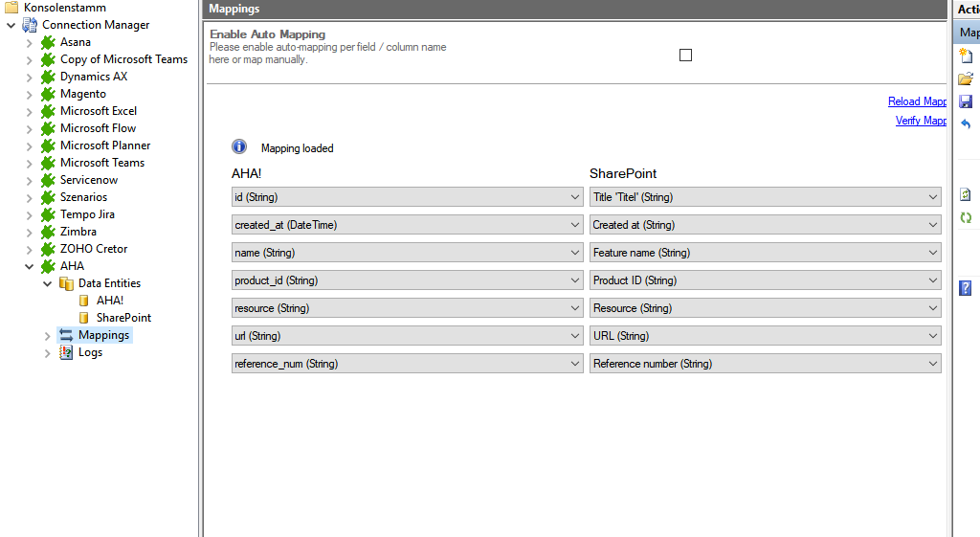Click the Reload Mapping link
This screenshot has width=980, height=537.
point(917,101)
